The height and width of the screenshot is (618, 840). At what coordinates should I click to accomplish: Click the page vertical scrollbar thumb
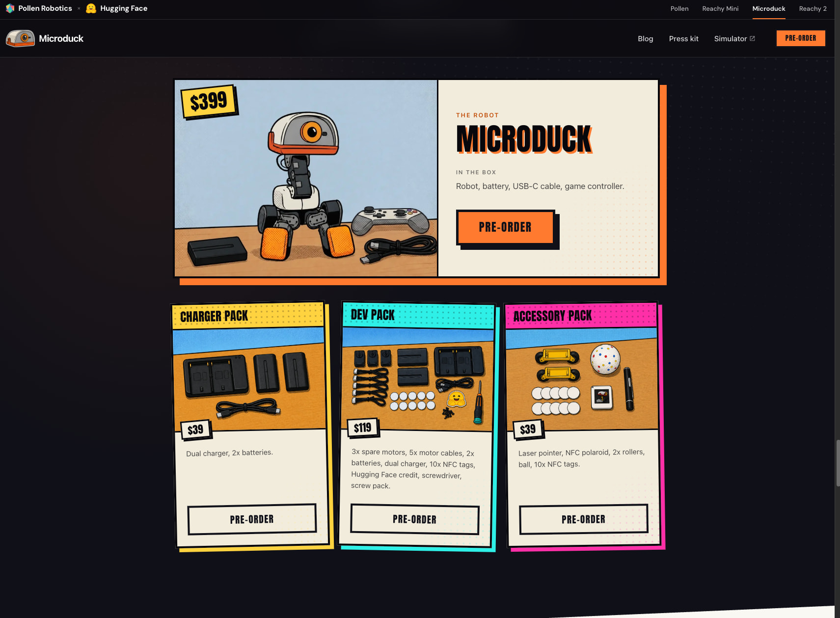[x=838, y=463]
